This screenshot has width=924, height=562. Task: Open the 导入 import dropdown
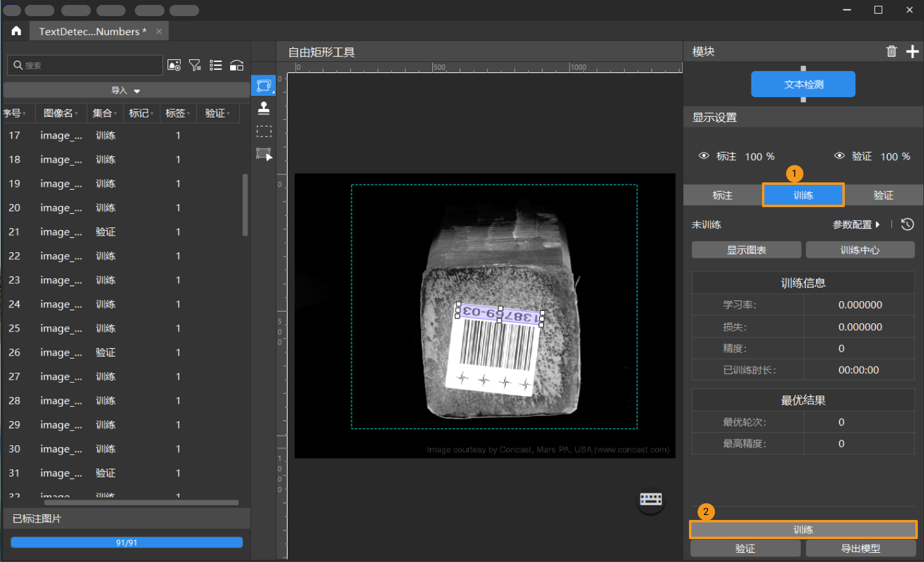point(126,90)
